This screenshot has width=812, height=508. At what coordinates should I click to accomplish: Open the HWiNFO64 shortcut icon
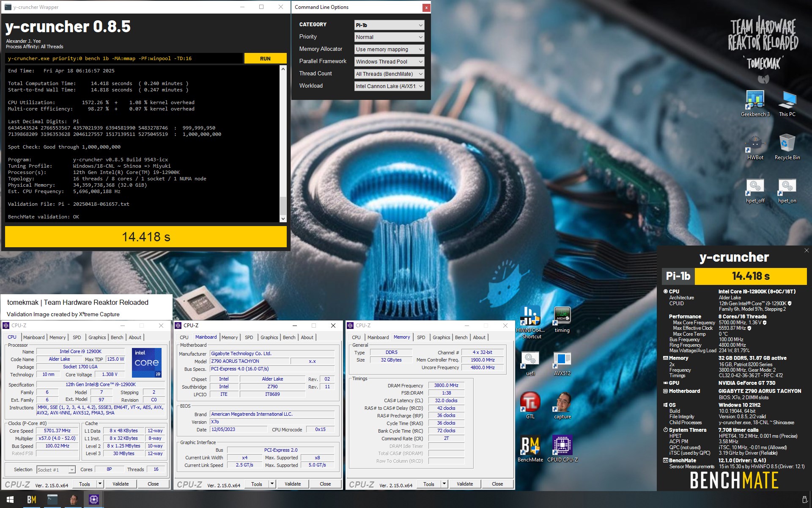pos(530,322)
